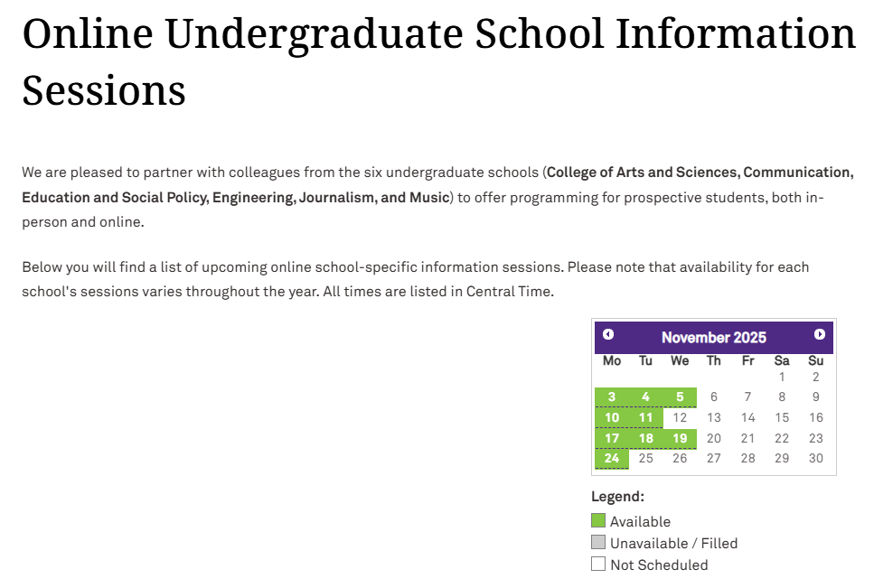874x588 pixels.
Task: Click the green Available color swatch
Action: point(597,520)
